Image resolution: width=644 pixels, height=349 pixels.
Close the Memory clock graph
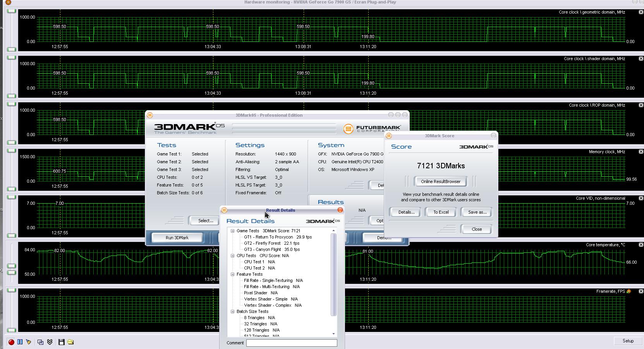click(x=641, y=152)
